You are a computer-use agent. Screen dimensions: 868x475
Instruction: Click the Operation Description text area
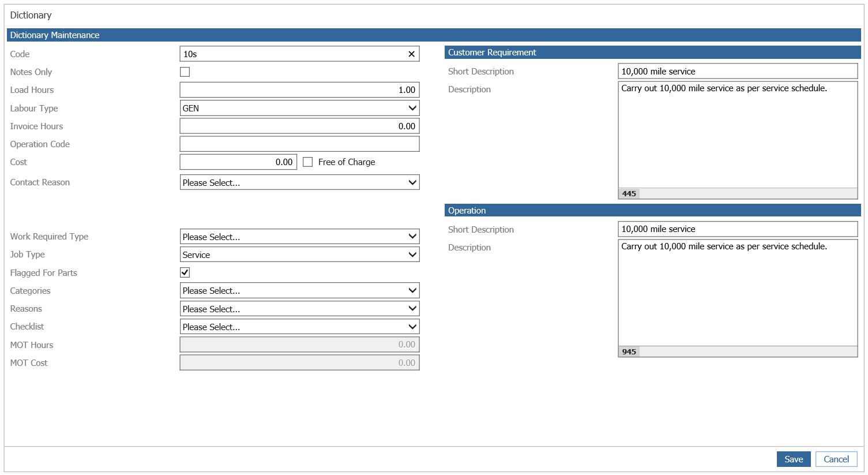point(738,293)
